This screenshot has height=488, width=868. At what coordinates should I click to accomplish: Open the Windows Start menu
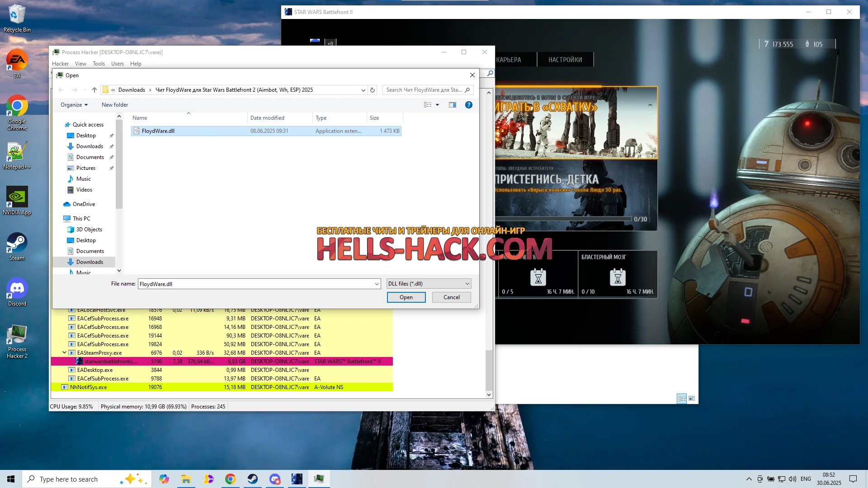pyautogui.click(x=11, y=479)
